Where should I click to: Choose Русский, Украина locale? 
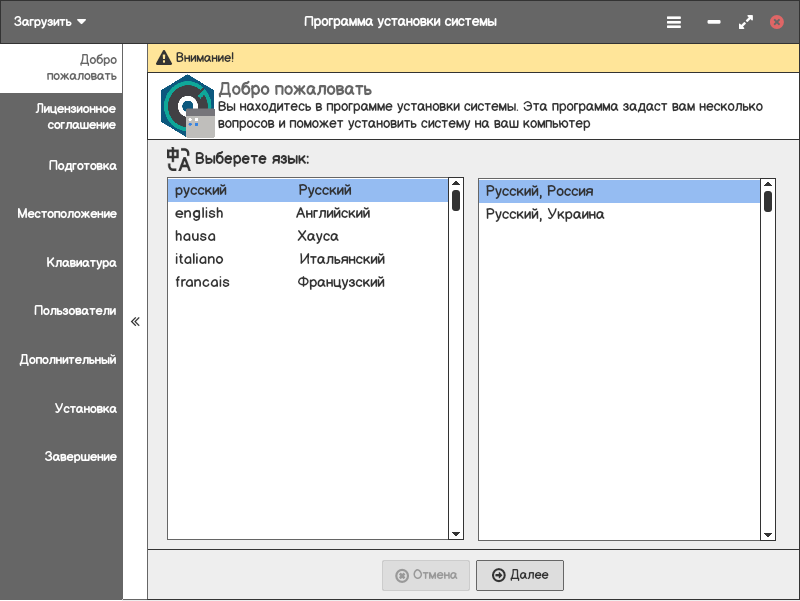point(619,214)
